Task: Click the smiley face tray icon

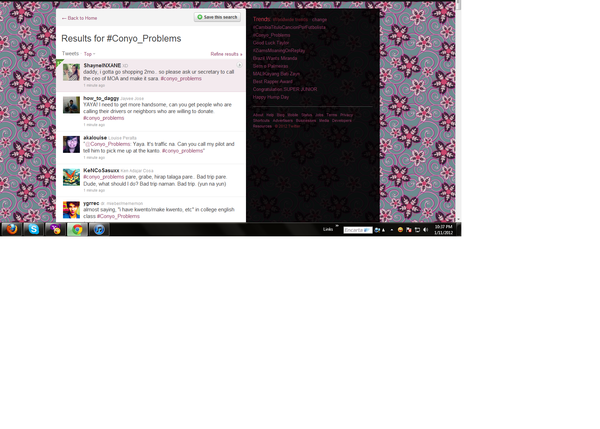Action: (400, 230)
